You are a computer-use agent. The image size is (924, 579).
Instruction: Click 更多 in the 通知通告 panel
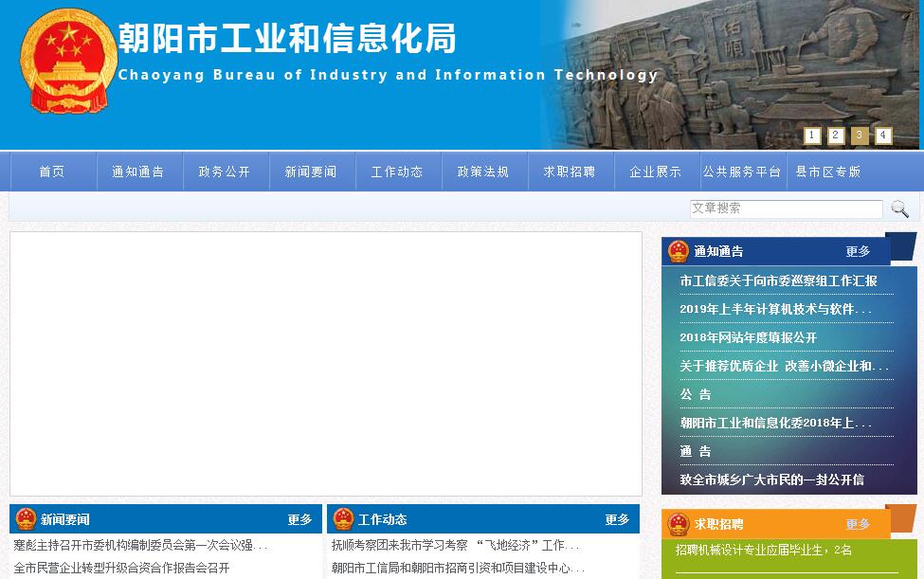(858, 251)
